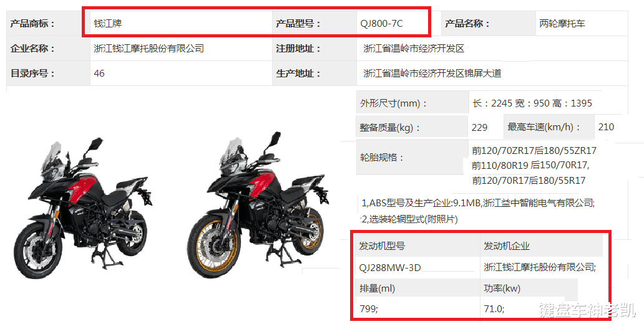Click company name 浙江钱江摩托股份有限公司 in top table
Screen dimensions: 644x329
tap(149, 49)
